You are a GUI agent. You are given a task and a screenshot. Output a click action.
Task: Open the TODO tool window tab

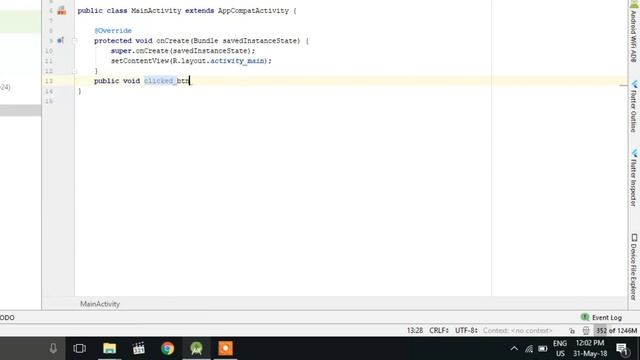(x=7, y=318)
